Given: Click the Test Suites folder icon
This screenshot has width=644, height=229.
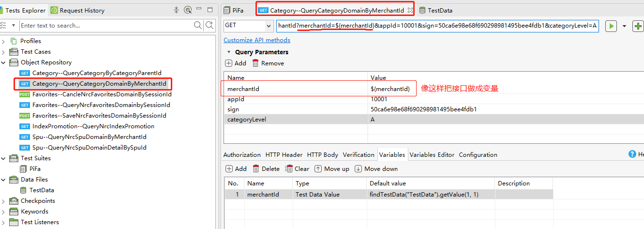Looking at the screenshot, I should [14, 158].
